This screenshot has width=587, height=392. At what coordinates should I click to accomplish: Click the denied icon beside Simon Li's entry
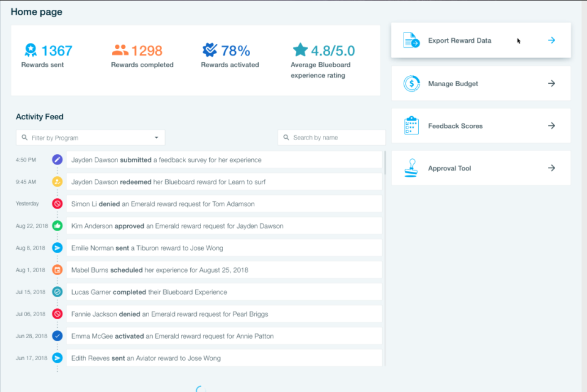pyautogui.click(x=57, y=204)
